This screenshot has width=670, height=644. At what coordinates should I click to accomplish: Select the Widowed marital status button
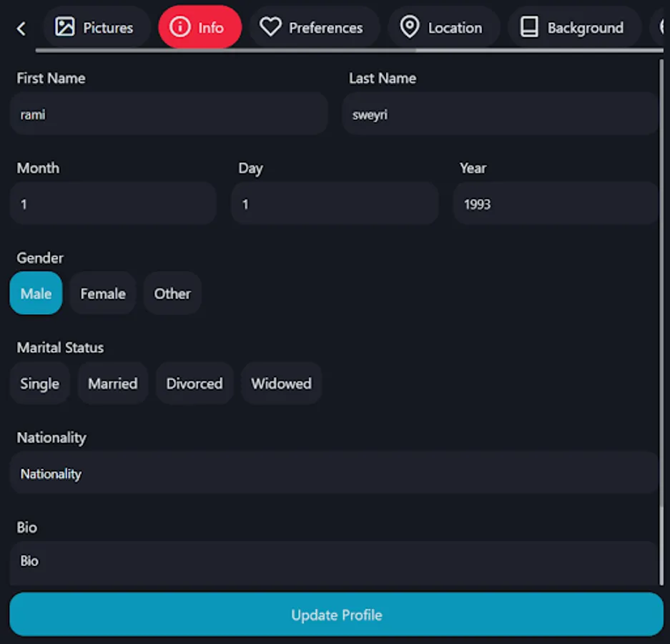pyautogui.click(x=281, y=384)
